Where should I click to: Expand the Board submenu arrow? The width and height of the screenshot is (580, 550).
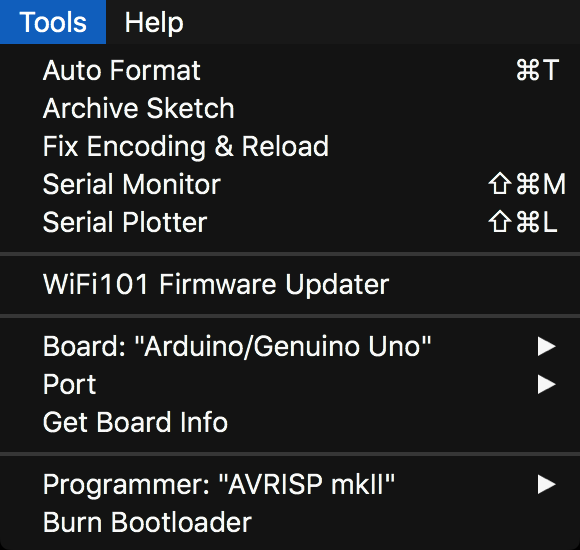(547, 347)
